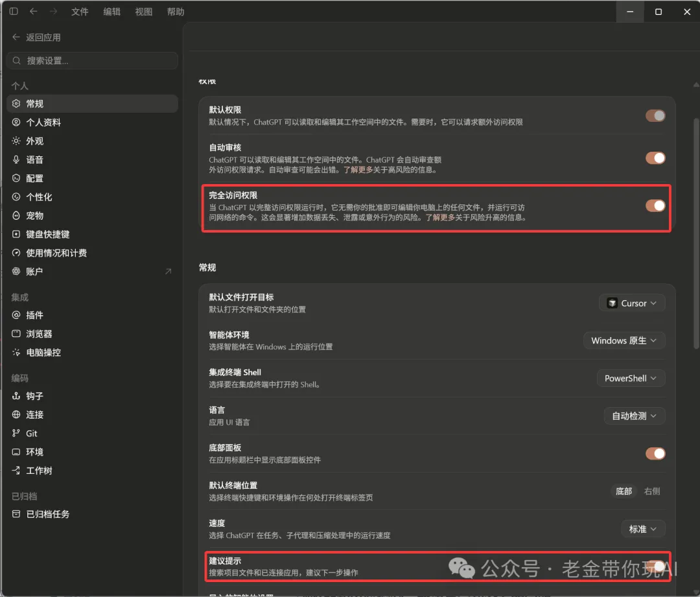700x597 pixels.
Task: Open 了解更多 link under 自动审核
Action: tap(358, 170)
